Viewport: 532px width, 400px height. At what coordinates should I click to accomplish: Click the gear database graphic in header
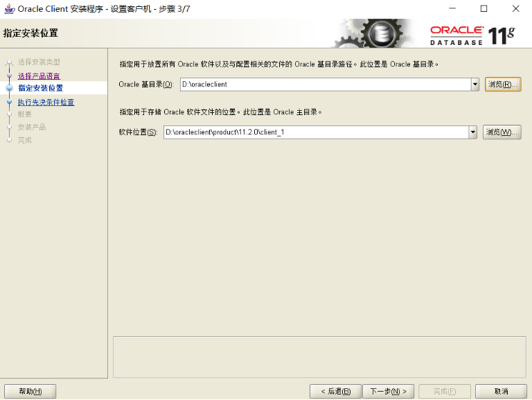[x=373, y=33]
